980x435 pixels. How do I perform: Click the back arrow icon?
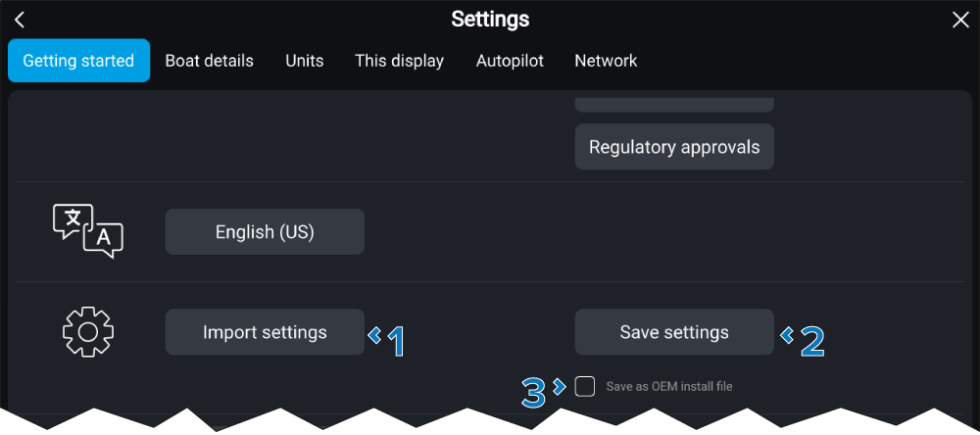(x=20, y=21)
